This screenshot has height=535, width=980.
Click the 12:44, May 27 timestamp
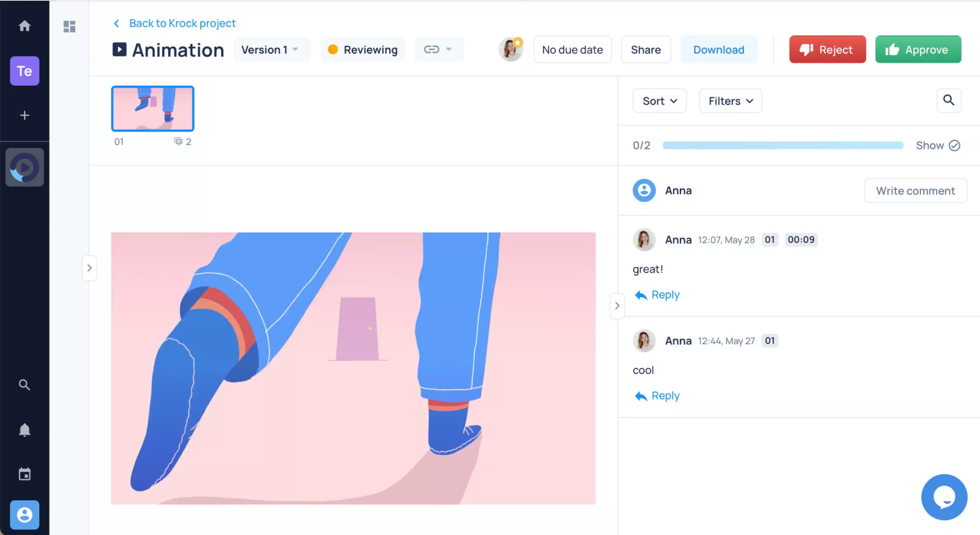726,341
